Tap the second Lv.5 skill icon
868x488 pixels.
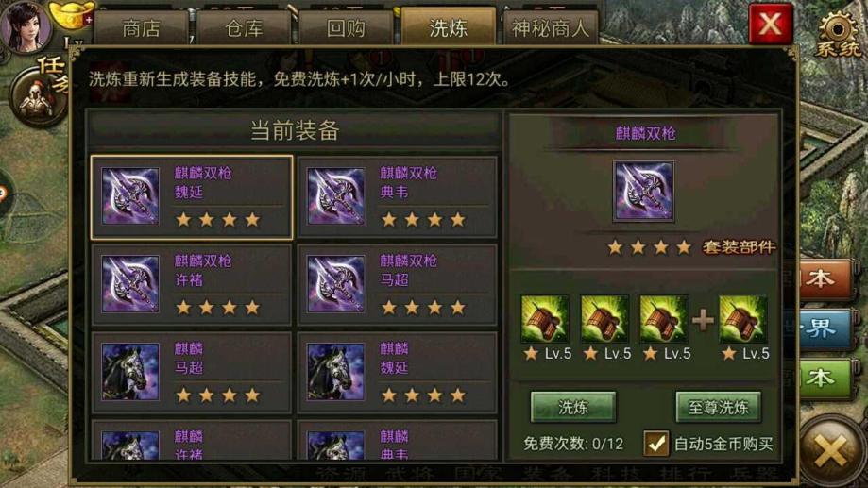(x=604, y=319)
